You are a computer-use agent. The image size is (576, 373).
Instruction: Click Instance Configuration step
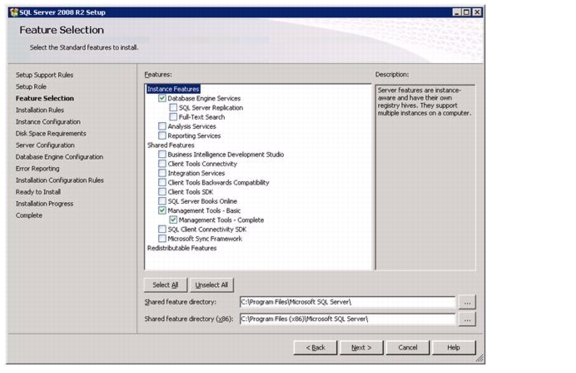(x=48, y=122)
